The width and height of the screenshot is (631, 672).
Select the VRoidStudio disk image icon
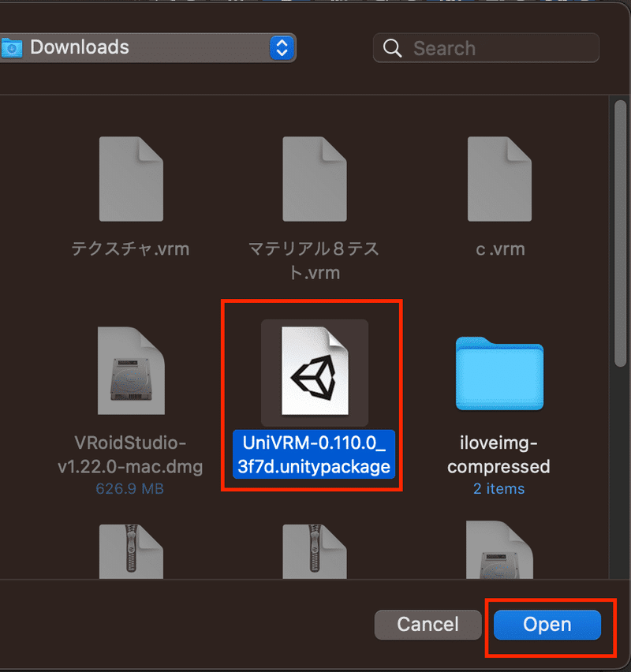coord(131,369)
